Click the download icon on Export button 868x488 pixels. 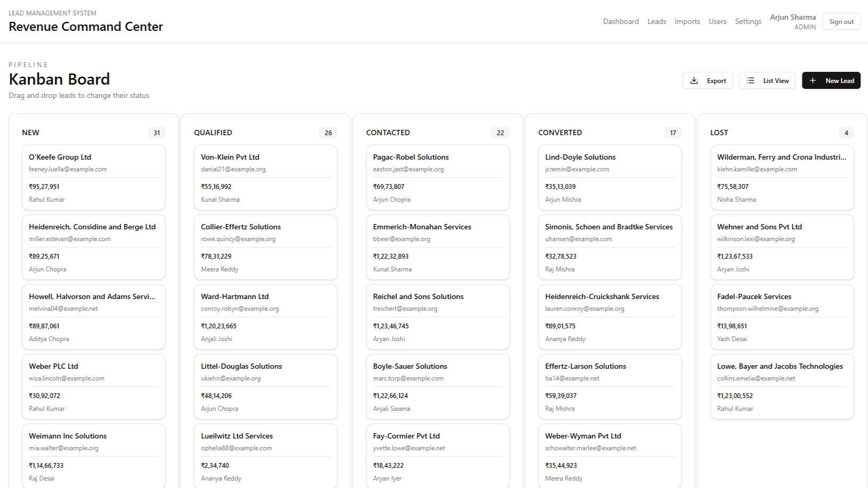[x=695, y=80]
